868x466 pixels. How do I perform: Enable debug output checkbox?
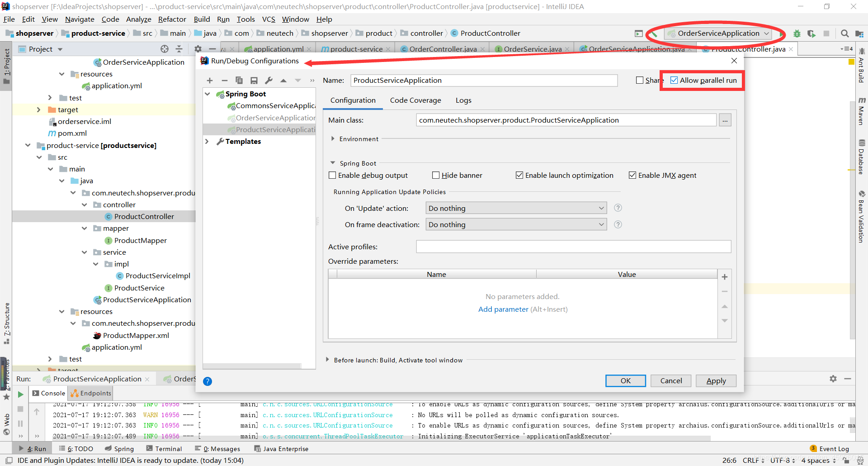point(332,175)
